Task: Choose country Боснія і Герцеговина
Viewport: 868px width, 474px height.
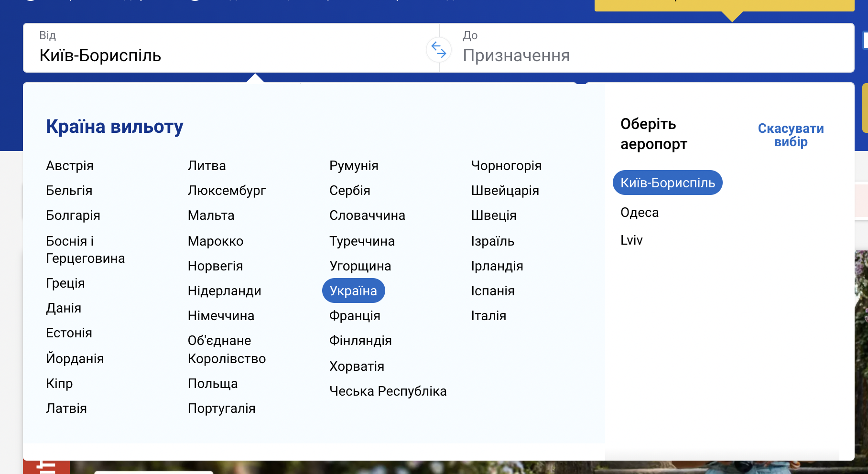Action: [86, 250]
